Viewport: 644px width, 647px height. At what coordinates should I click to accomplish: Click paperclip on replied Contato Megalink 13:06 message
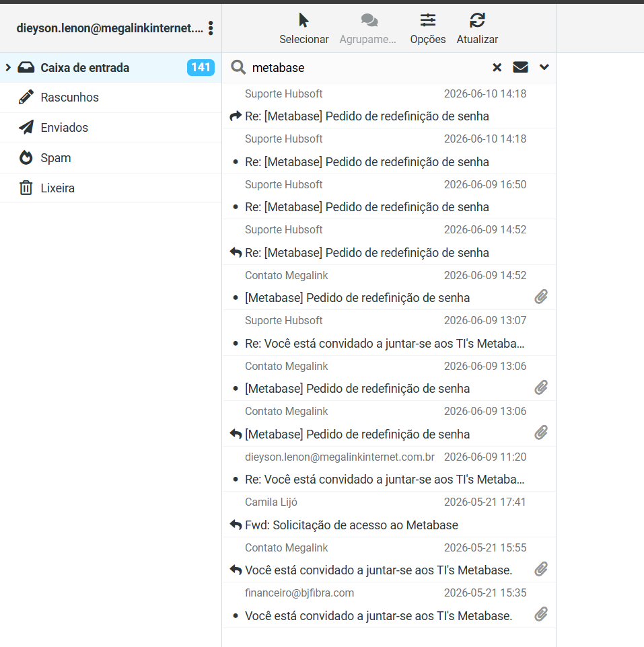(x=541, y=433)
